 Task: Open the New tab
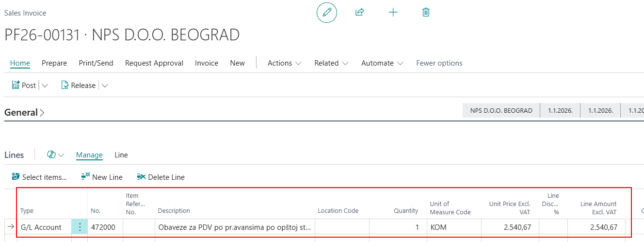[x=238, y=63]
